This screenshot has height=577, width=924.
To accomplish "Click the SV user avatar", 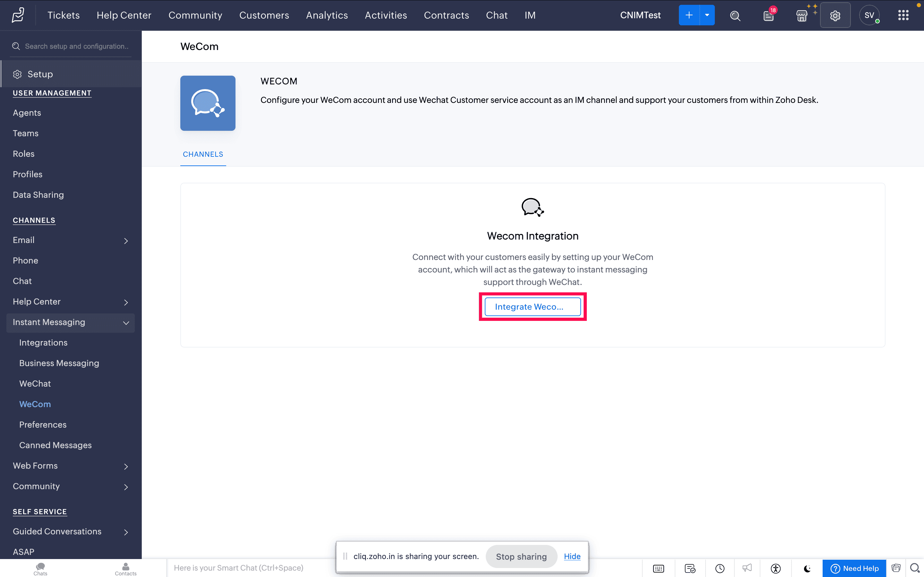I will click(869, 15).
